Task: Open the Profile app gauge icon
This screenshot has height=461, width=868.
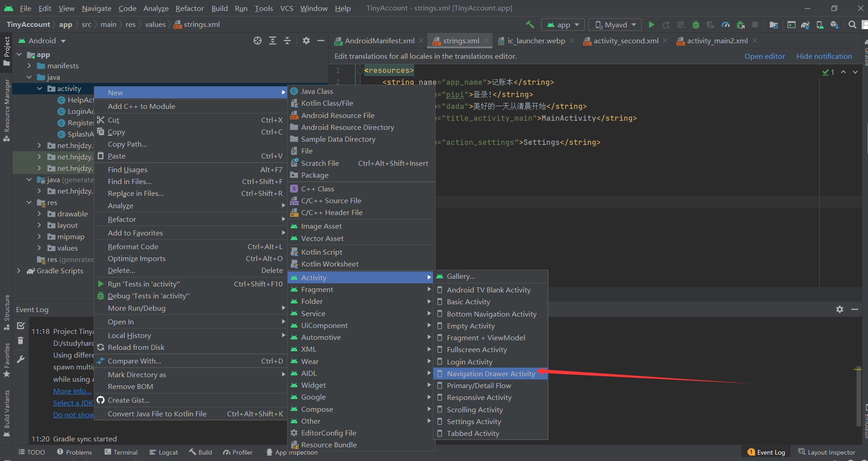Action: [x=726, y=25]
